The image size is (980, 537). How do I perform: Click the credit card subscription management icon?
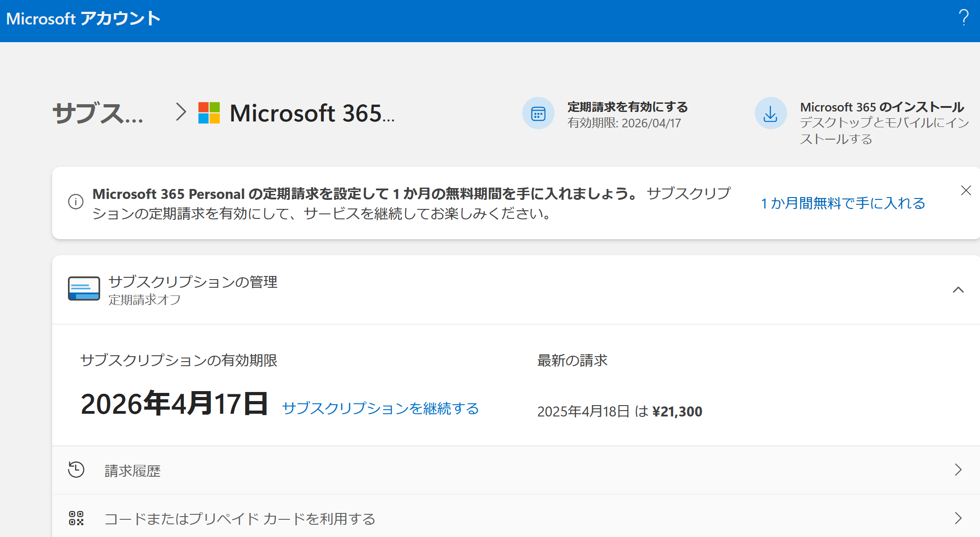(x=84, y=289)
